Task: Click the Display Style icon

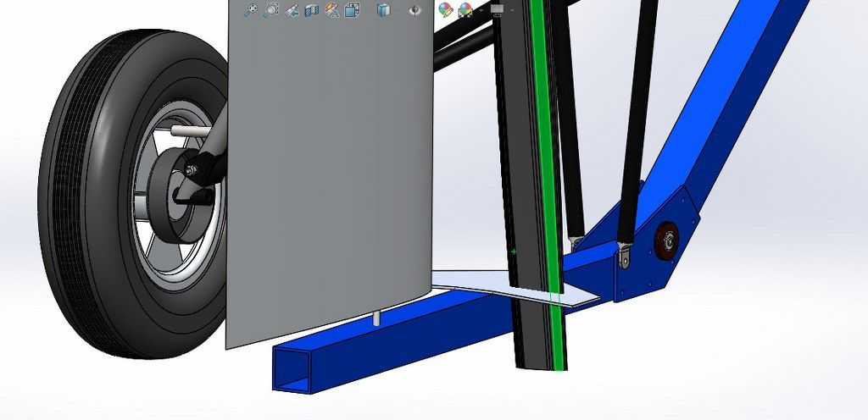Action: pos(384,10)
